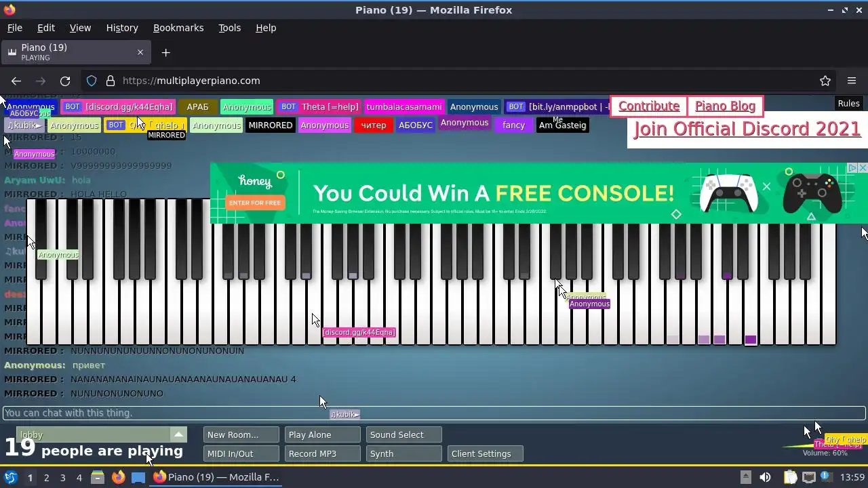The width and height of the screenshot is (868, 488).
Task: Open the Piano Blog link
Action: click(725, 106)
